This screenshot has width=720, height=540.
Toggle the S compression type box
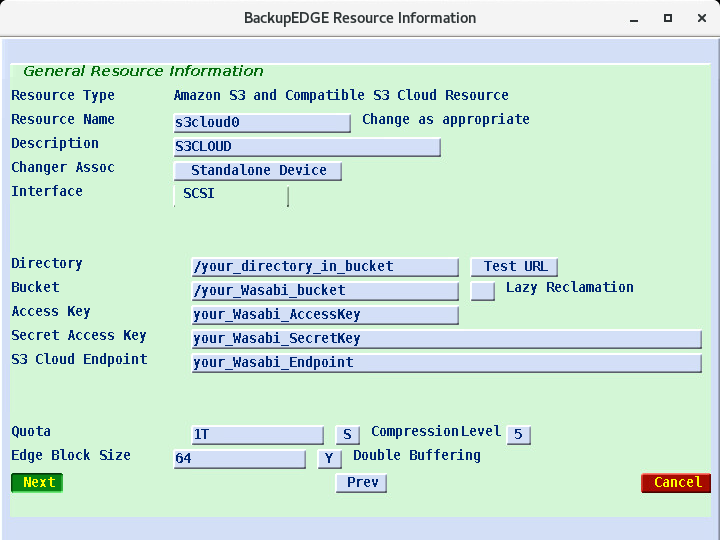click(x=348, y=434)
